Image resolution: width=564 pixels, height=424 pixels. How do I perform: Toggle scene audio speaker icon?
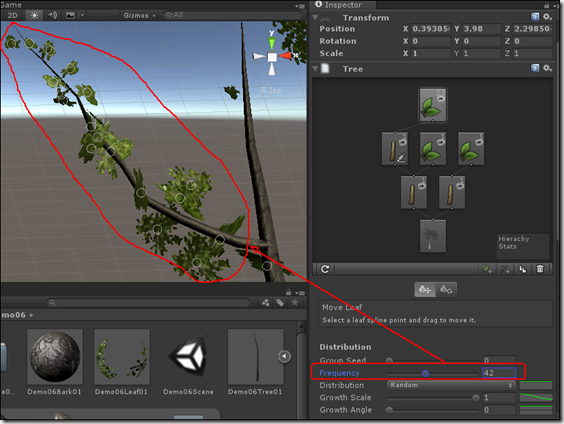click(53, 15)
